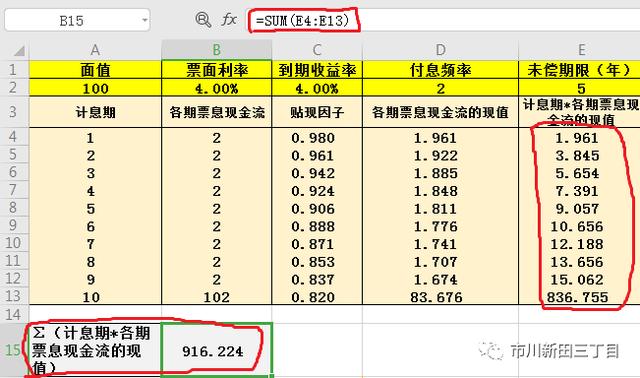Click cell D13 with value 83.676
The width and height of the screenshot is (640, 378).
click(440, 297)
